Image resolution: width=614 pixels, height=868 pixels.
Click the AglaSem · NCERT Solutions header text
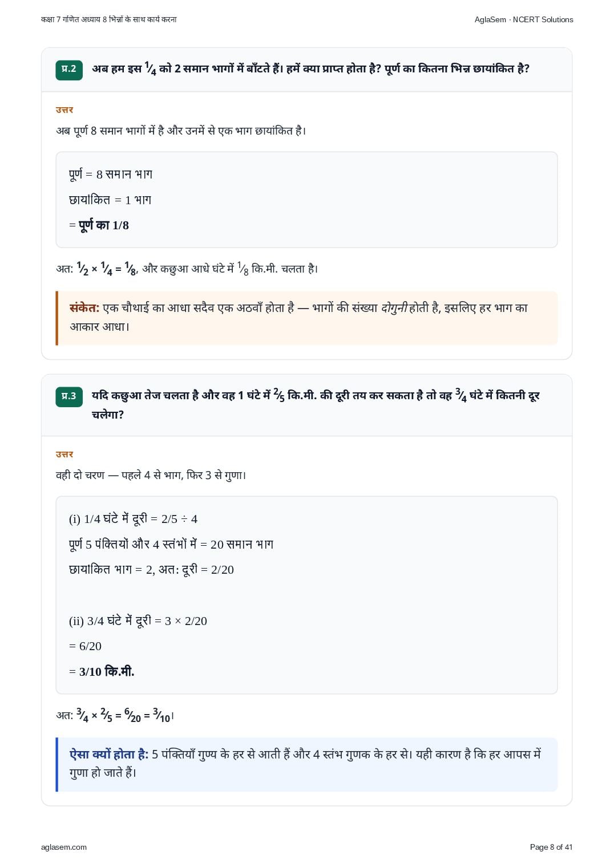click(x=524, y=19)
